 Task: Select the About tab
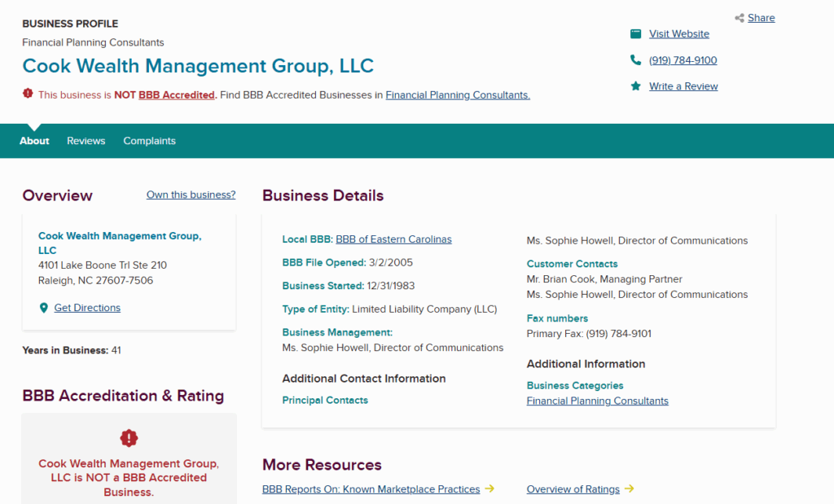[34, 141]
